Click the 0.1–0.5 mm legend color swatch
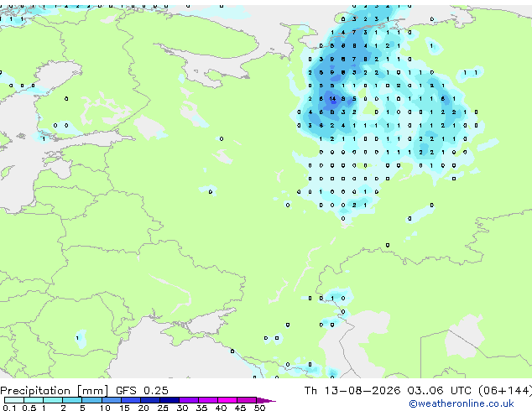Viewport: 532px width, 411px height. tap(14, 400)
